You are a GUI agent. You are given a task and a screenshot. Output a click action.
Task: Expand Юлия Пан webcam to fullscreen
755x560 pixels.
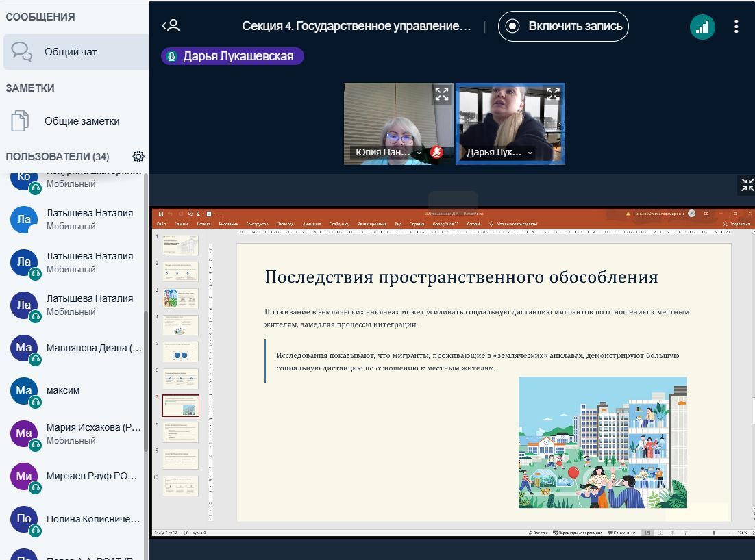coord(441,94)
